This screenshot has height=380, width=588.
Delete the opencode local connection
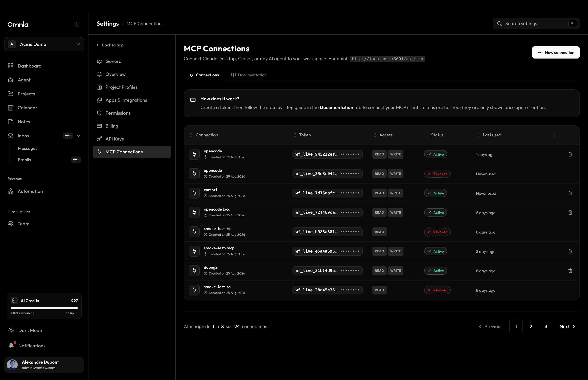(570, 212)
